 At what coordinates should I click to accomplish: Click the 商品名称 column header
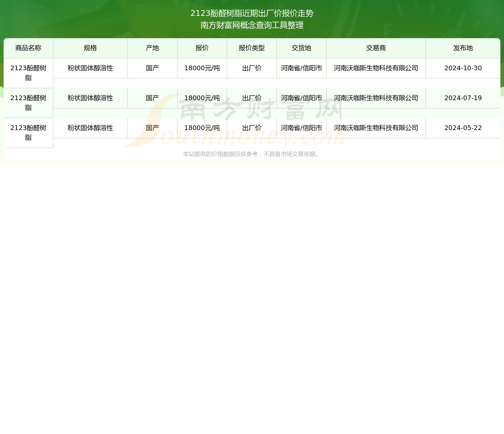pyautogui.click(x=28, y=48)
